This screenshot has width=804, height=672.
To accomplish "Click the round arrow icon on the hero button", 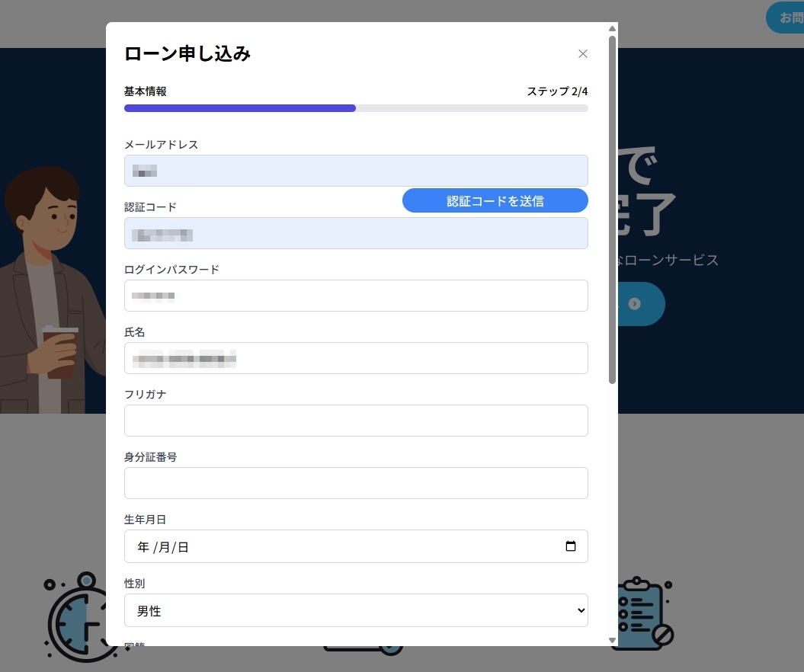I will click(x=634, y=304).
